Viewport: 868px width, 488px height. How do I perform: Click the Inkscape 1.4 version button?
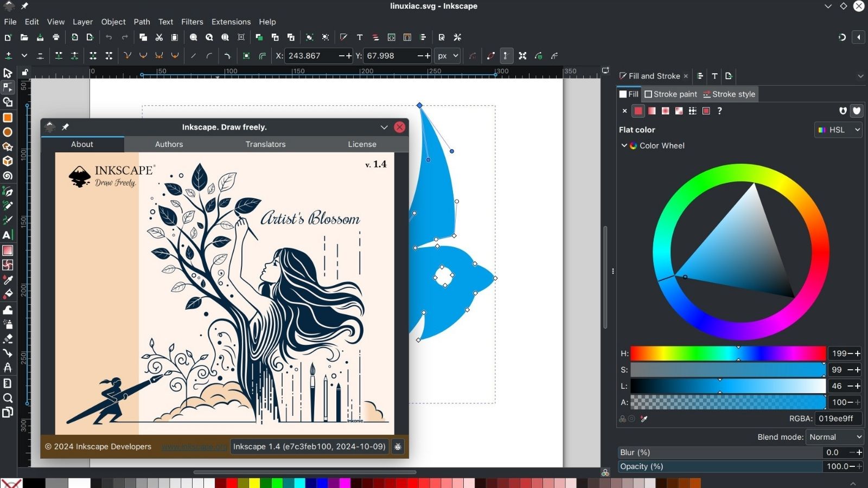pyautogui.click(x=309, y=447)
